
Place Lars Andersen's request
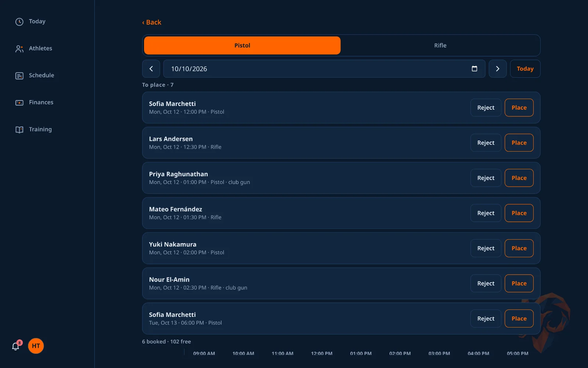point(519,143)
